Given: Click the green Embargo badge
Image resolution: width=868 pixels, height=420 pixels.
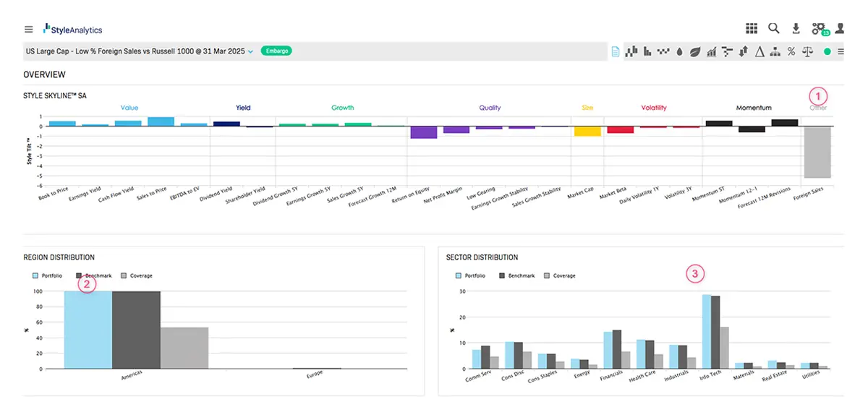Looking at the screenshot, I should click(x=276, y=51).
